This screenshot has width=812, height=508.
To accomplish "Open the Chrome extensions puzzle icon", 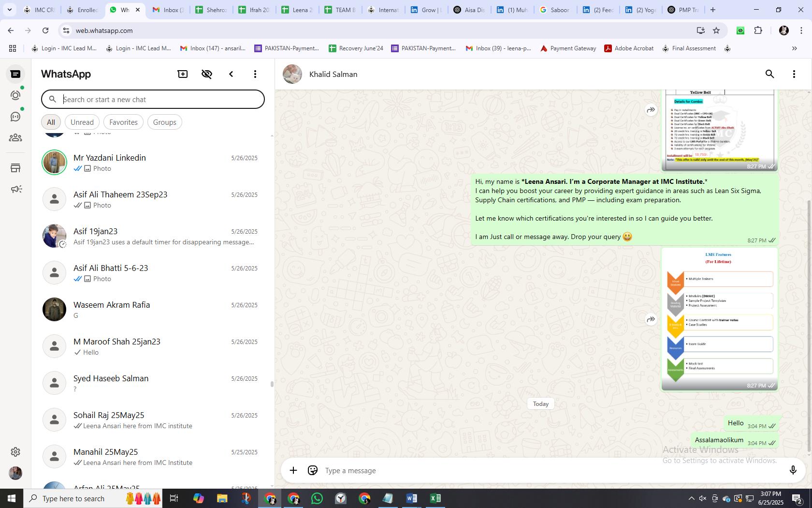I will pyautogui.click(x=758, y=30).
